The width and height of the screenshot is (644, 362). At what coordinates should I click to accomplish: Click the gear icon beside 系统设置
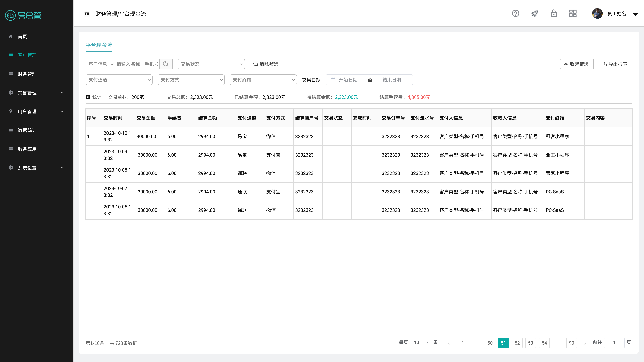[11, 168]
